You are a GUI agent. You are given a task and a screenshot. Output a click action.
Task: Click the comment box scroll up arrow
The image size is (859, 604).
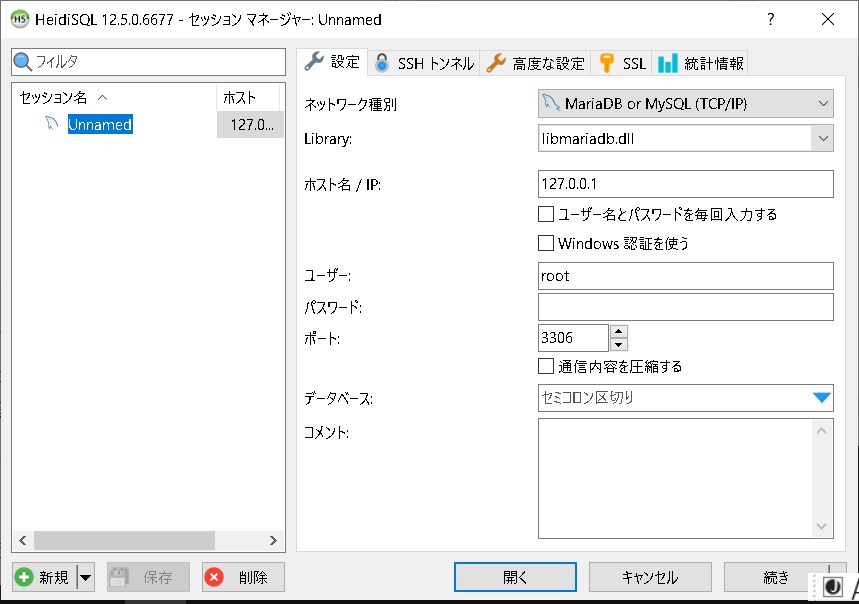[821, 431]
